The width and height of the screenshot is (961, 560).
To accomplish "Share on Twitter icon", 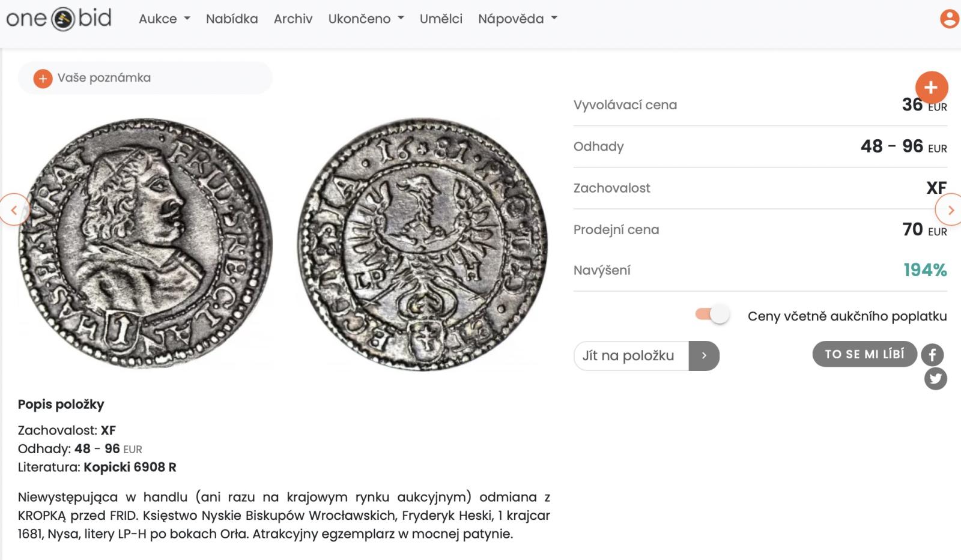I will [x=935, y=379].
